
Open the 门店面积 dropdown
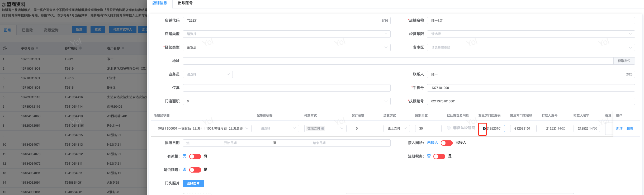click(287, 101)
